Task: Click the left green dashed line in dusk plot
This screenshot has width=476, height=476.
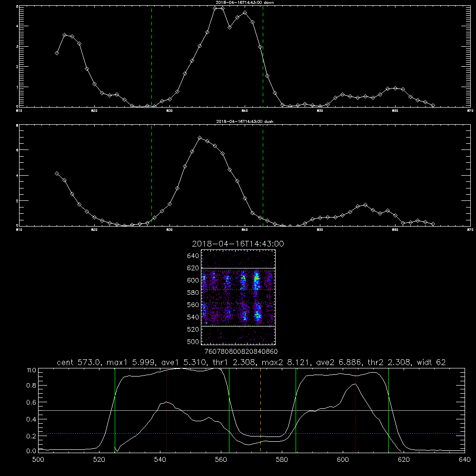Action: pyautogui.click(x=151, y=175)
